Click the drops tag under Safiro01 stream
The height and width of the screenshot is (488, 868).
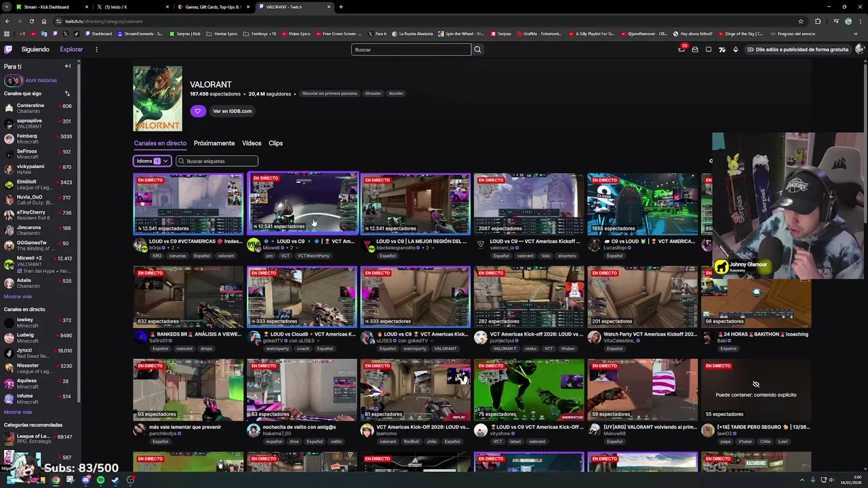206,349
